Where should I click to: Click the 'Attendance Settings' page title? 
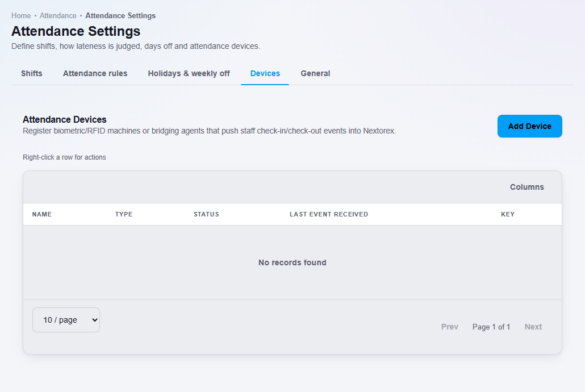76,31
